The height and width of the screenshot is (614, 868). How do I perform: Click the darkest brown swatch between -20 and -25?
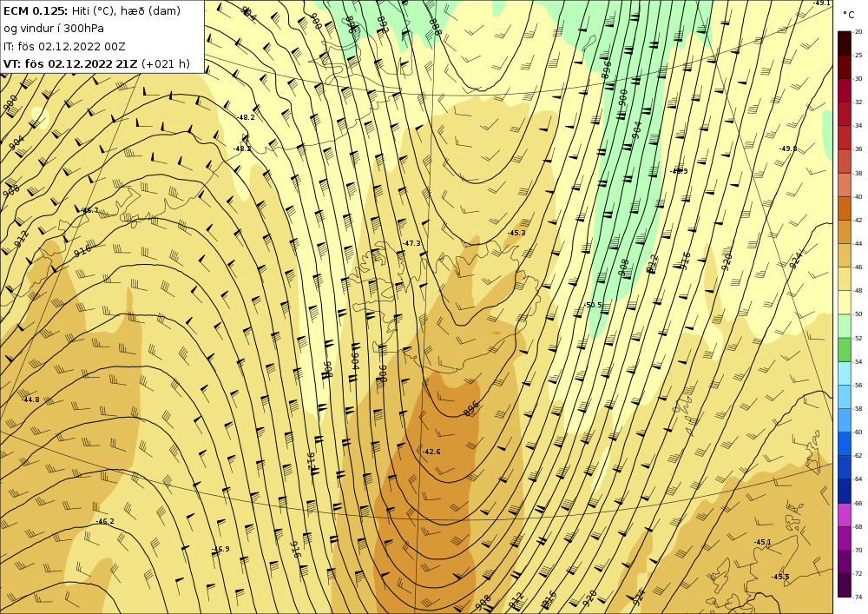[x=845, y=43]
